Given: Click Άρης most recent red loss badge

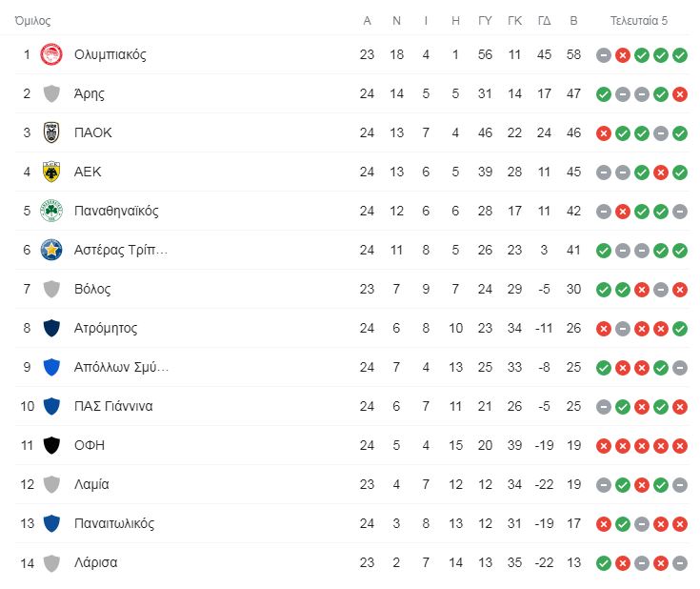Looking at the screenshot, I should pos(679,94).
